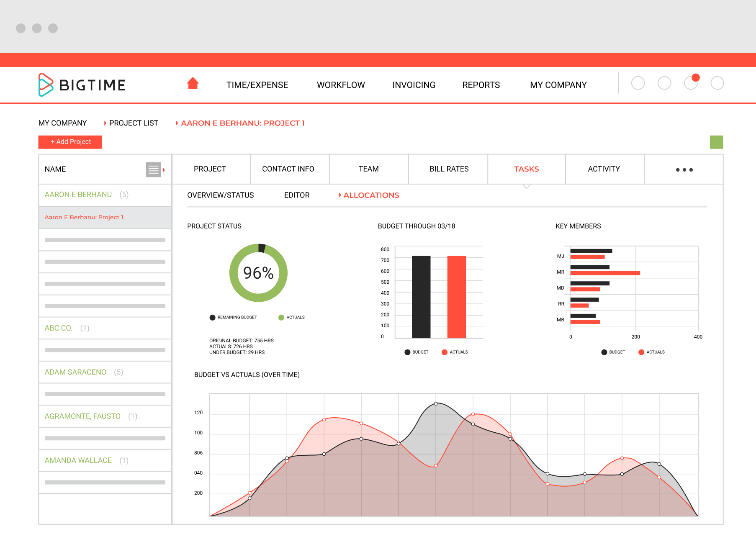This screenshot has height=539, width=756.
Task: Click the ellipsis icon after ACTIVITY tab
Action: (684, 170)
